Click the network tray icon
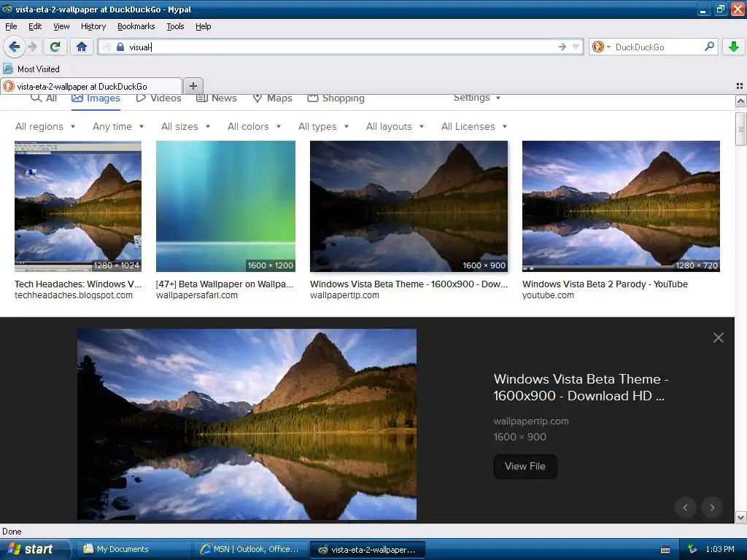 click(x=692, y=549)
